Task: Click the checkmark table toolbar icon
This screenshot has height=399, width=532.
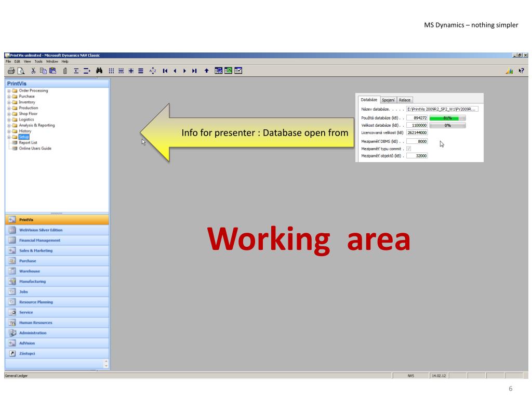Action: [238, 71]
